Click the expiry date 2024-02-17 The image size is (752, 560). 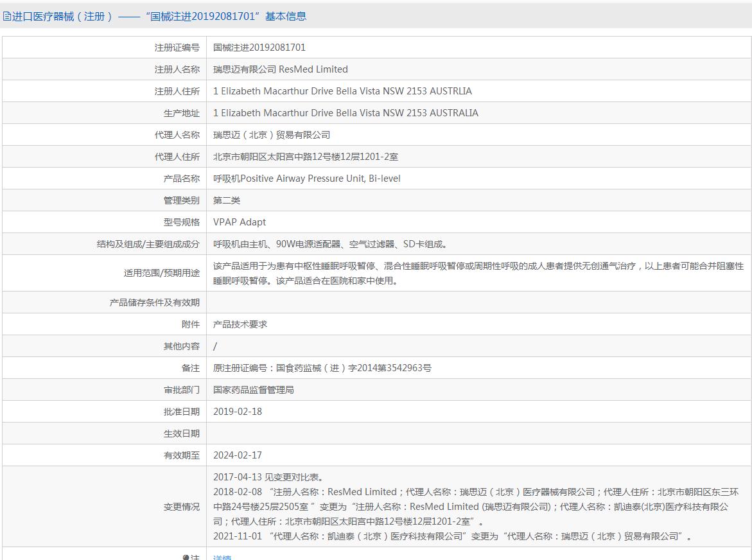pos(238,455)
